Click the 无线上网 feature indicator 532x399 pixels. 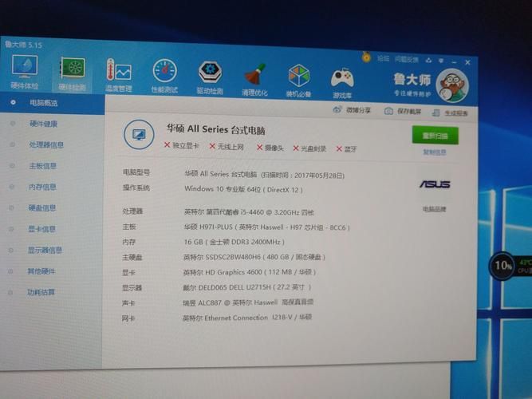(x=227, y=146)
